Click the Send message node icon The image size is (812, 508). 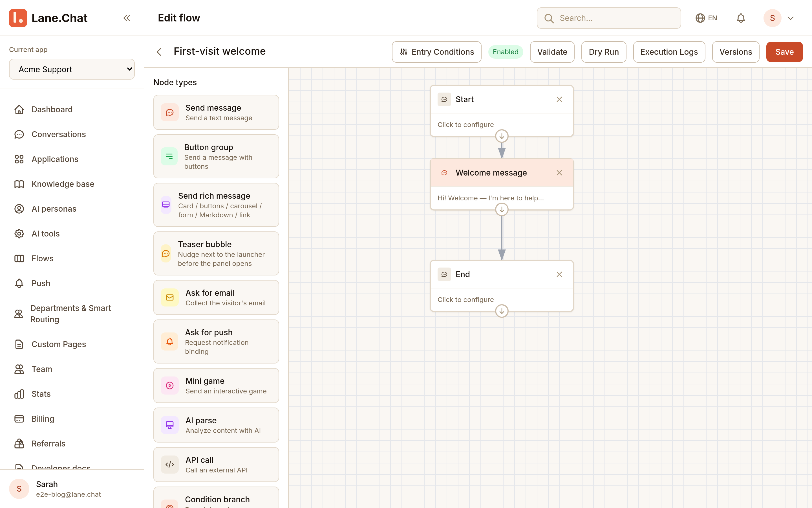170,113
